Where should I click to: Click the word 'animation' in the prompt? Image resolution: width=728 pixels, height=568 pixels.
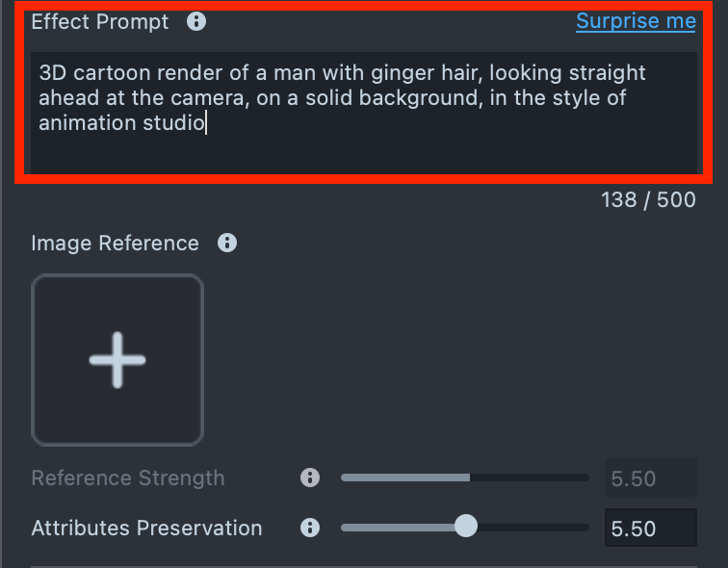click(x=87, y=123)
